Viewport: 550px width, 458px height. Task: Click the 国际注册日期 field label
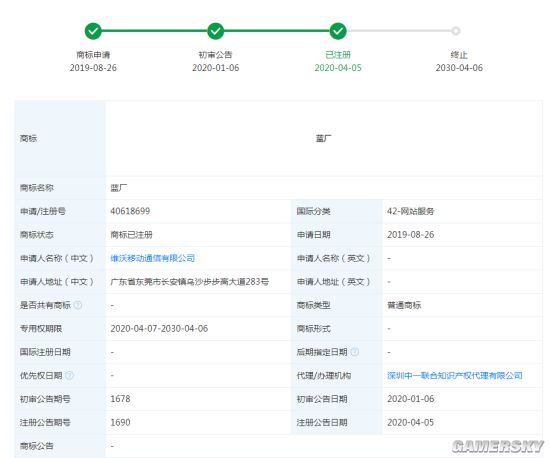click(x=45, y=352)
